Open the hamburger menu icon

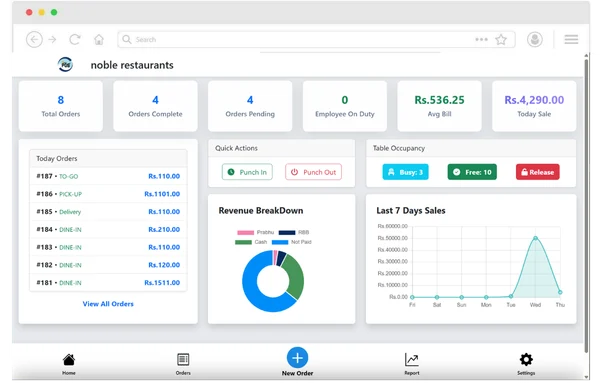point(571,39)
